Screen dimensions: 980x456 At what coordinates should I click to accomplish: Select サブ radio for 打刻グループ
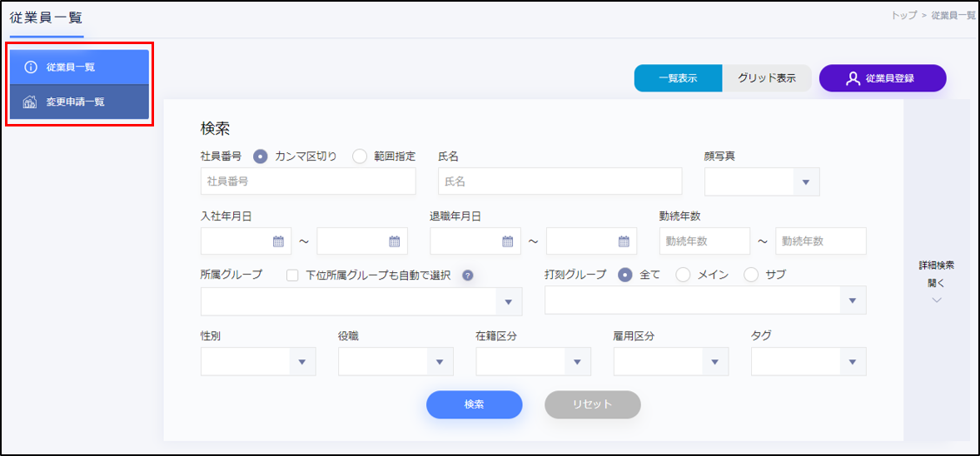click(x=751, y=275)
